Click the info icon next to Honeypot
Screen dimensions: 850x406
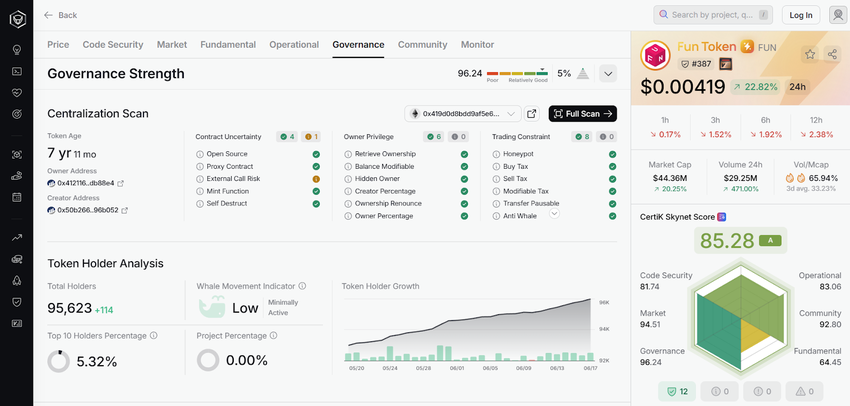[x=495, y=154]
